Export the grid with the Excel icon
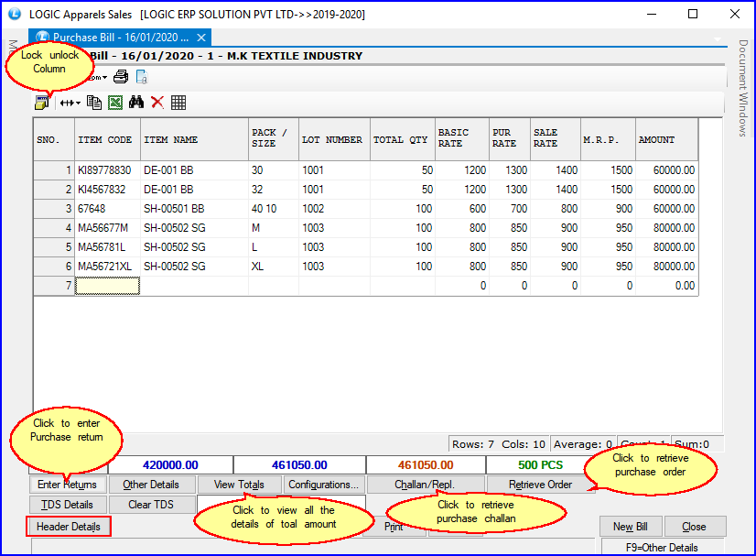The width and height of the screenshot is (756, 556). (115, 103)
